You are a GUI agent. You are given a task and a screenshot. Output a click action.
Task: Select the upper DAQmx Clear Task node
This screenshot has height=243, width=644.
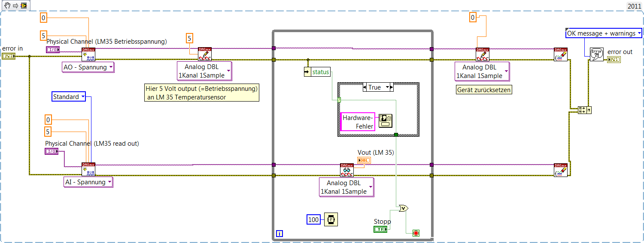pyautogui.click(x=561, y=54)
